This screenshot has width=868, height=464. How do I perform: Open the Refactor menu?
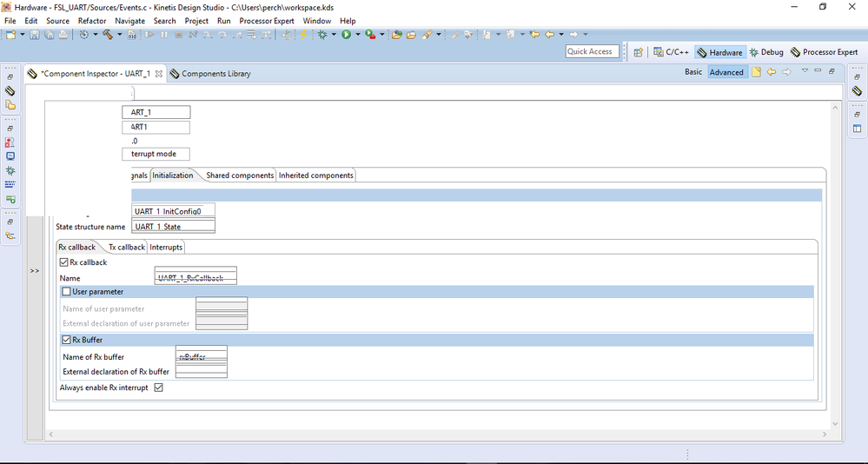[x=92, y=21]
